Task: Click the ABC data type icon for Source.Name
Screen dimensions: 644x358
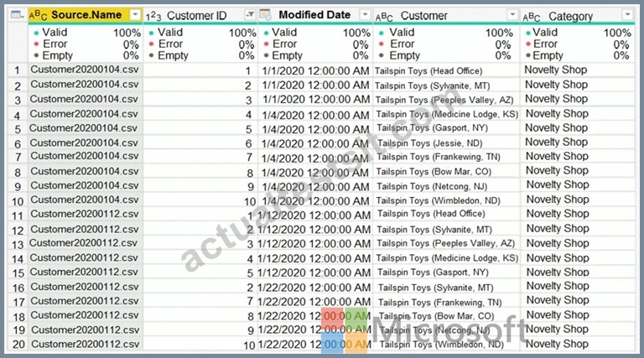Action: click(38, 15)
